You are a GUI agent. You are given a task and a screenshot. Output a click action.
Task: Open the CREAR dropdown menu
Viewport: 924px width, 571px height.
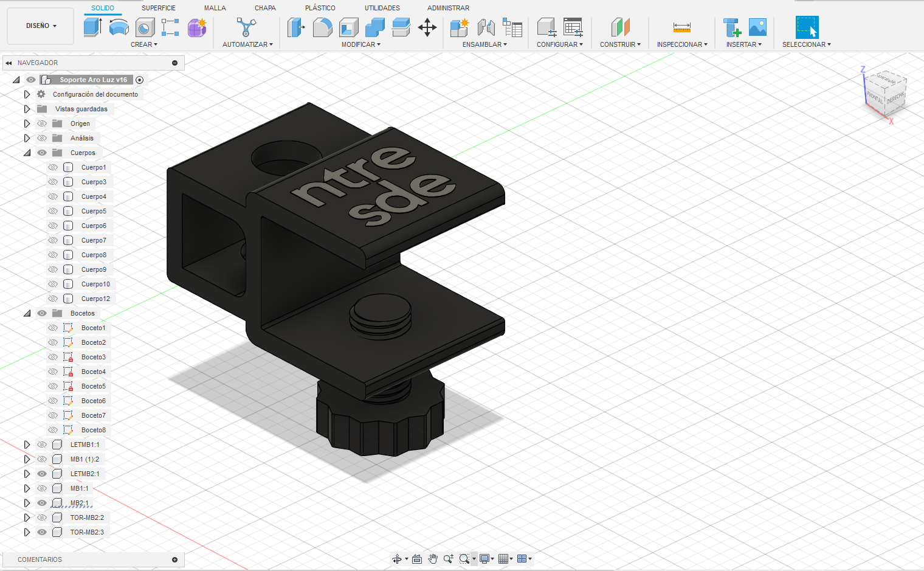(144, 44)
